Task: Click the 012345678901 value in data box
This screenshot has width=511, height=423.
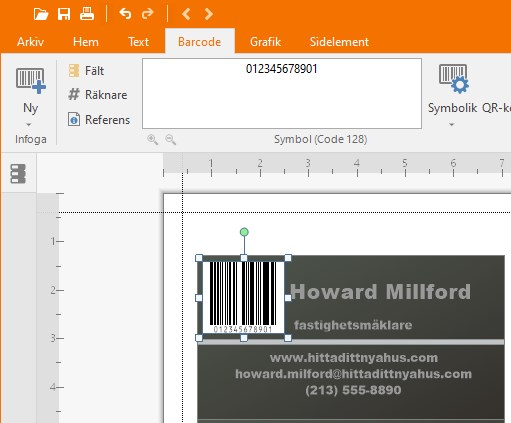Action: tap(282, 69)
